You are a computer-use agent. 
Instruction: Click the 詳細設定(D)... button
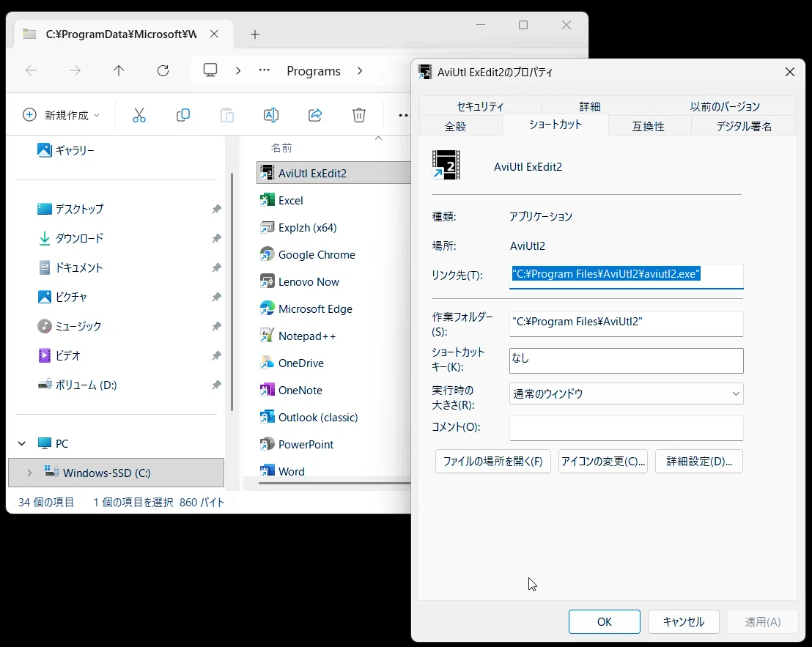coord(699,461)
